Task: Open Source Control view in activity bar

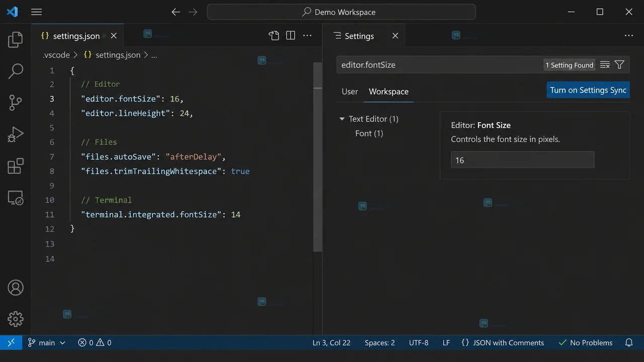Action: pos(16,103)
